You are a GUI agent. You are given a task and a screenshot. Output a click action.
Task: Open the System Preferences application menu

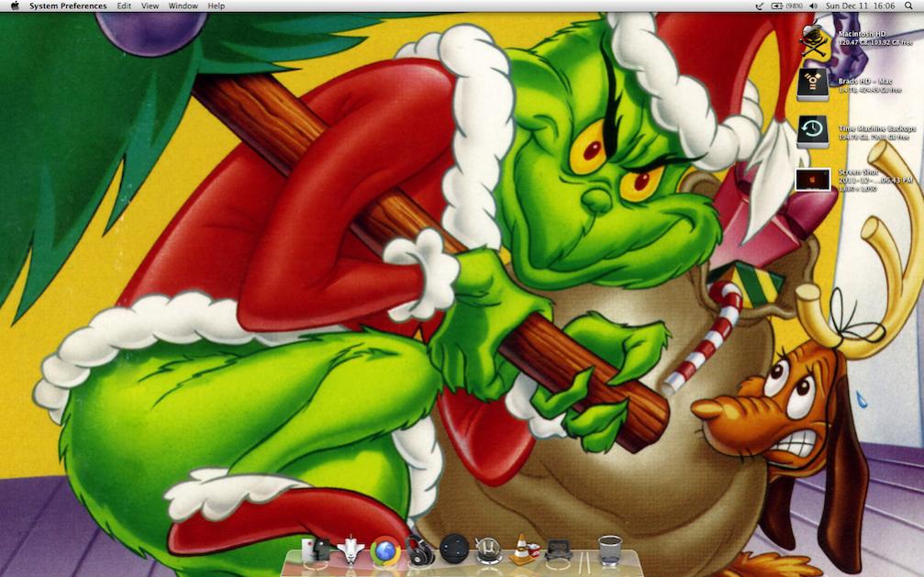point(68,6)
